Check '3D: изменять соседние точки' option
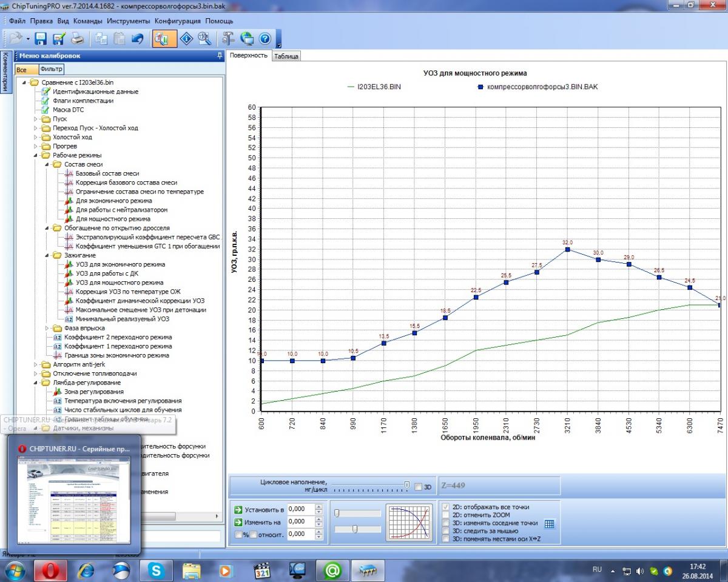This screenshot has height=582, width=728. click(447, 523)
